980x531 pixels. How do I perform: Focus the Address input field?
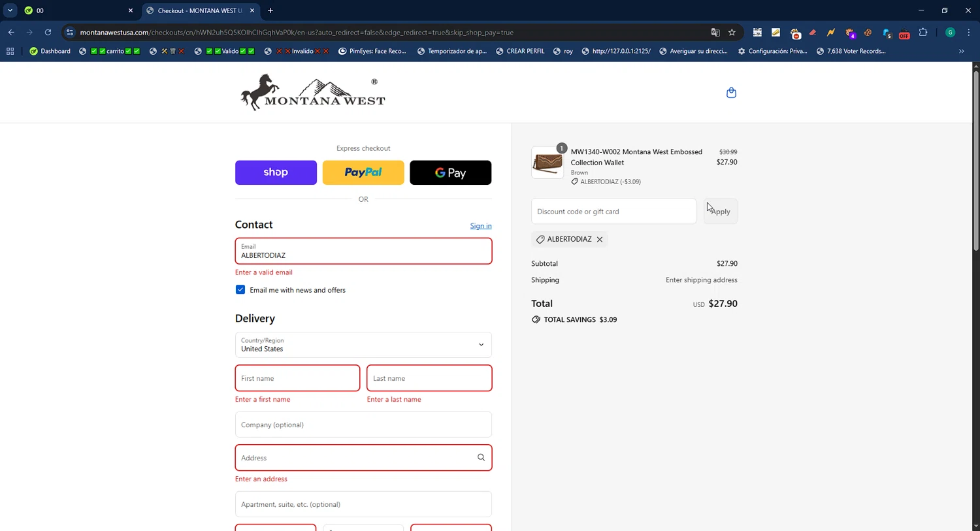363,458
